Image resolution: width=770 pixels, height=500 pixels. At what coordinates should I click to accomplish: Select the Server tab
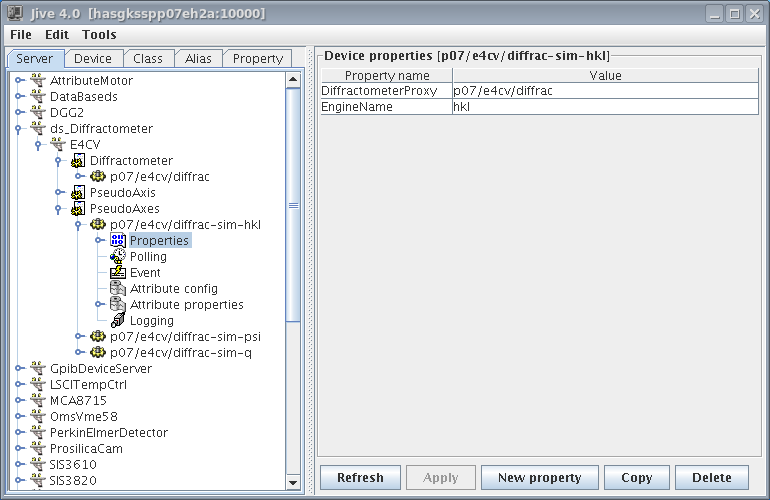pyautogui.click(x=34, y=58)
